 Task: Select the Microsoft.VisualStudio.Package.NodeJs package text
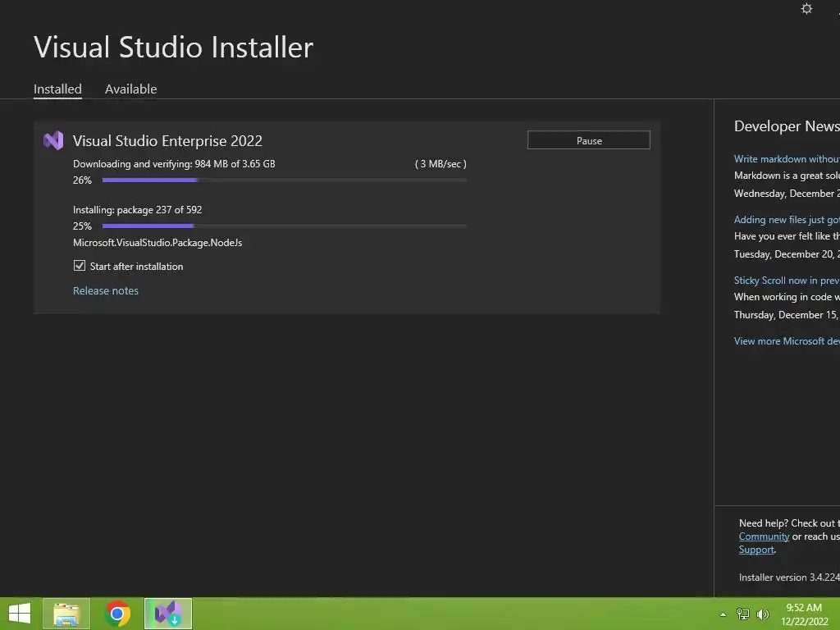(157, 243)
